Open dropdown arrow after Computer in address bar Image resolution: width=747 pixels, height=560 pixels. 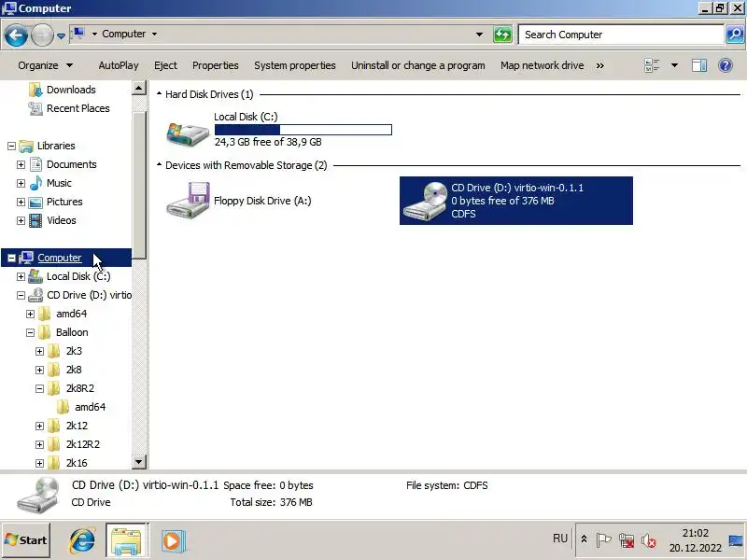[154, 34]
